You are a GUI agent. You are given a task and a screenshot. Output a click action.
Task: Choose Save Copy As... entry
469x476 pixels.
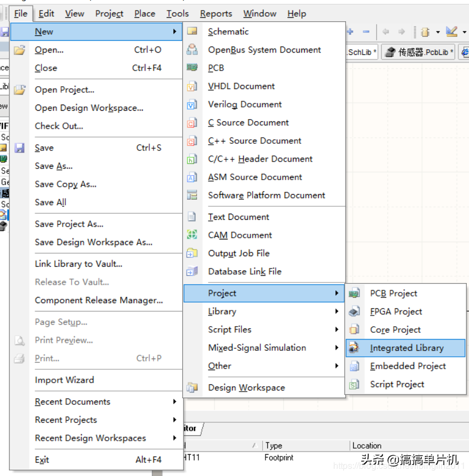(65, 184)
